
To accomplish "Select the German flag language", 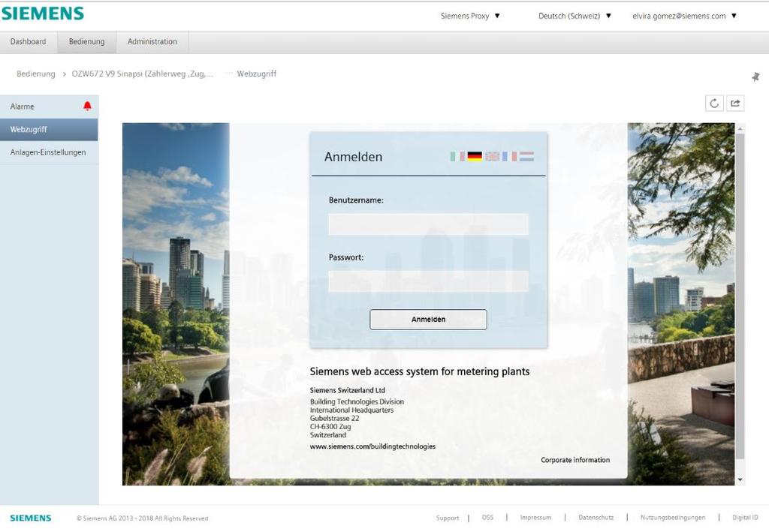I will [475, 156].
